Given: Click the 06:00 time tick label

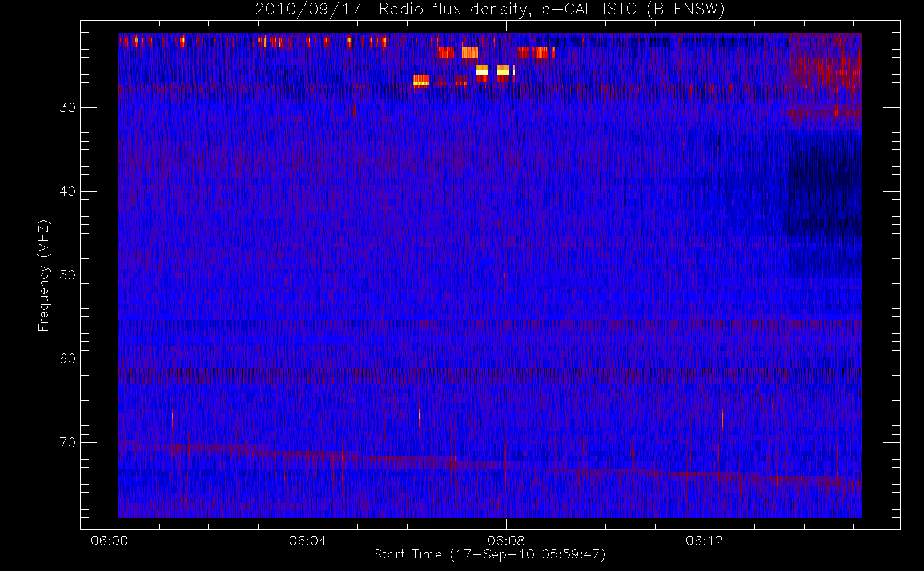Looking at the screenshot, I should (109, 541).
